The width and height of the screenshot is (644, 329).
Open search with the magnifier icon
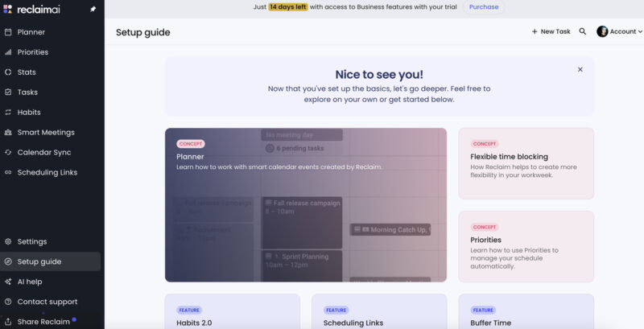[x=582, y=31]
